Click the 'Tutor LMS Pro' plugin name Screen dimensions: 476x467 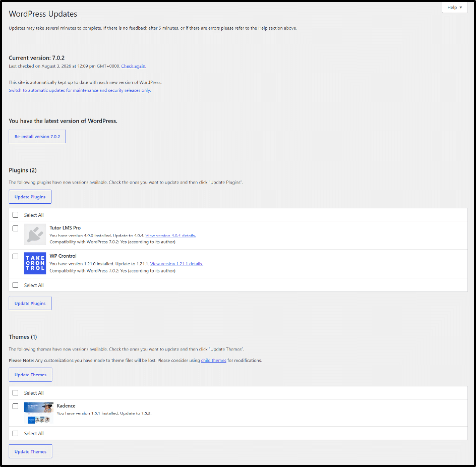coord(65,228)
